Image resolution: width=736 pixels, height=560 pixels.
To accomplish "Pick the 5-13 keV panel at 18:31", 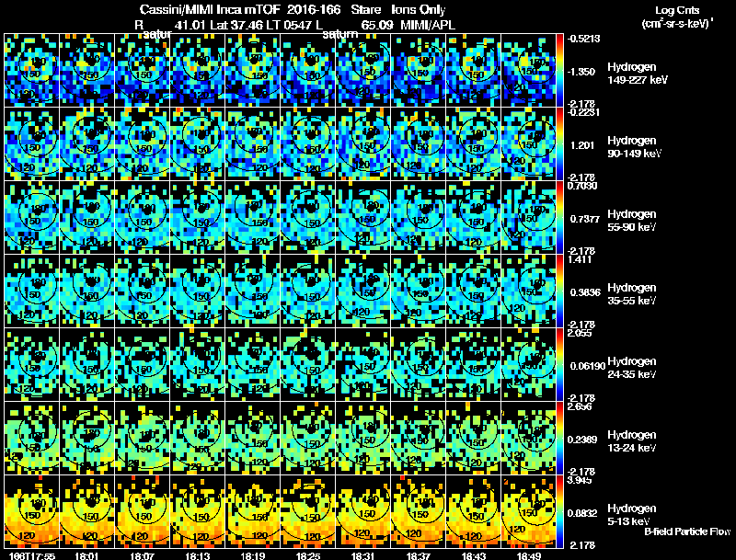I will pyautogui.click(x=363, y=512).
